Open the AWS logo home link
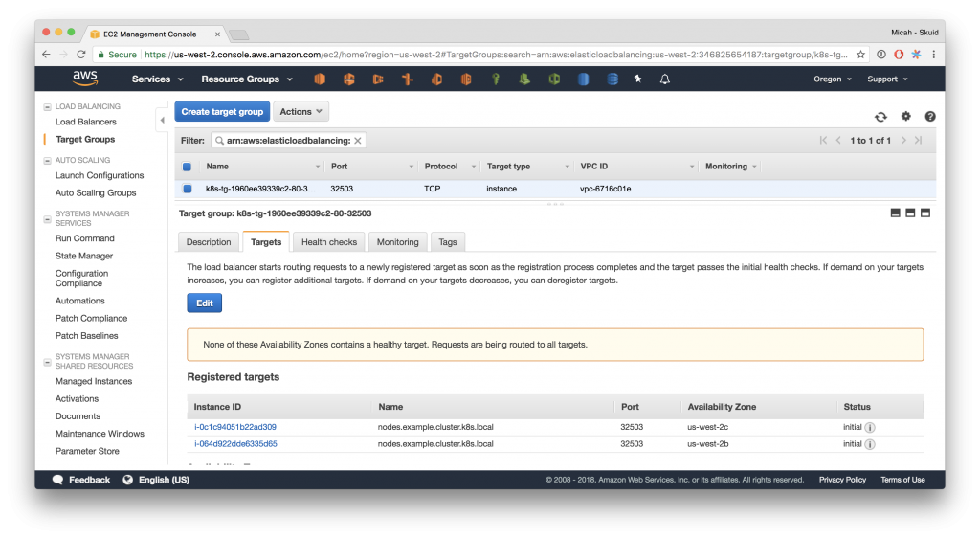 tap(85, 79)
